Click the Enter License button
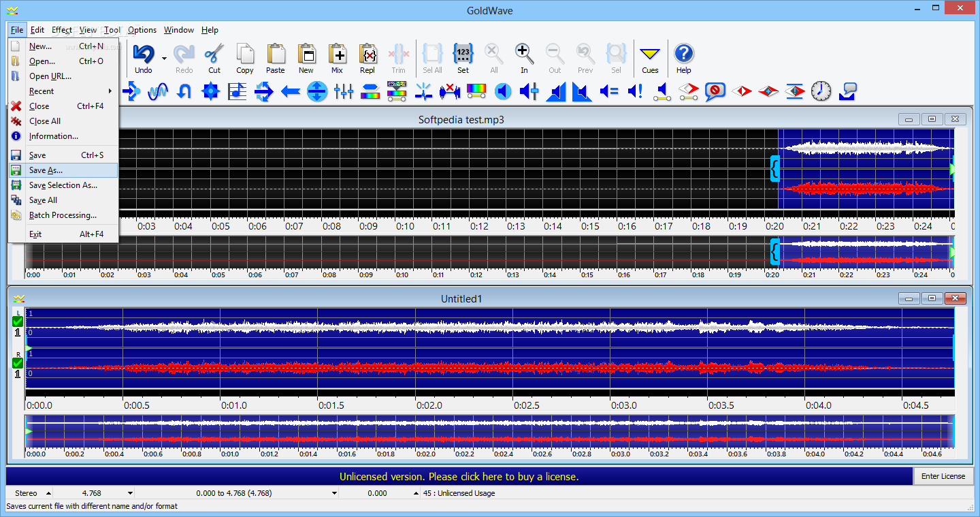The image size is (980, 517). [x=943, y=476]
